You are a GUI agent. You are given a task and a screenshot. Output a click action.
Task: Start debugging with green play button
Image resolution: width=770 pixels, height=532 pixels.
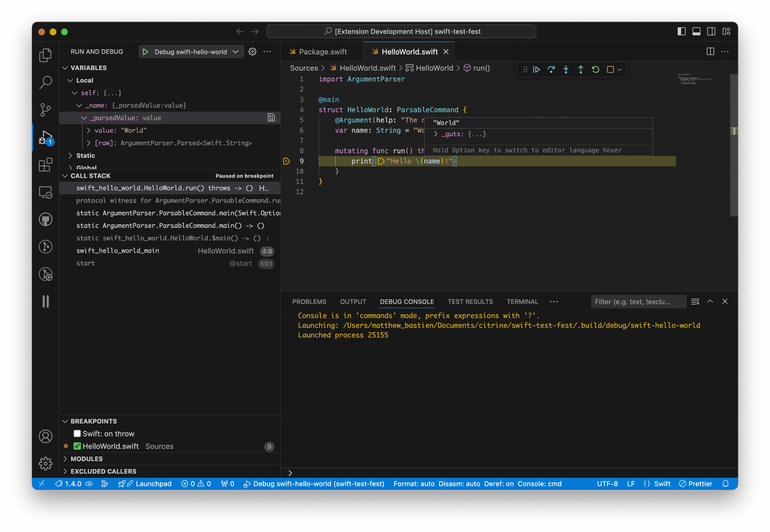(145, 52)
